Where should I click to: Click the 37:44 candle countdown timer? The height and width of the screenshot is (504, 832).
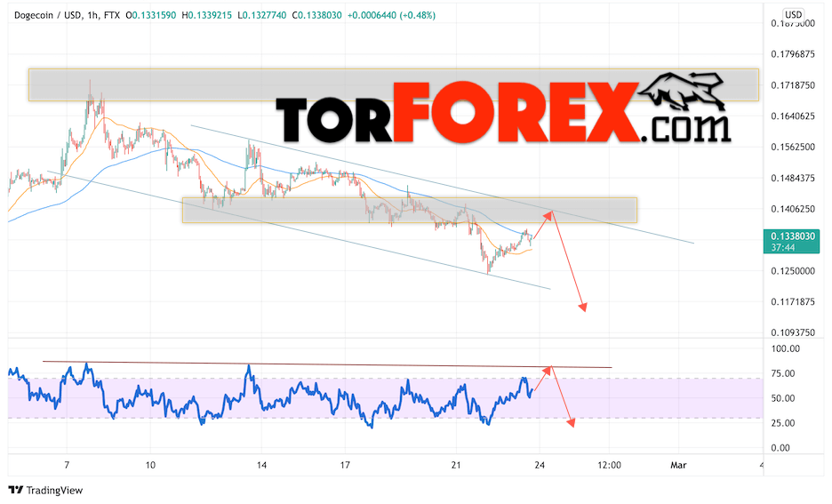(x=783, y=247)
